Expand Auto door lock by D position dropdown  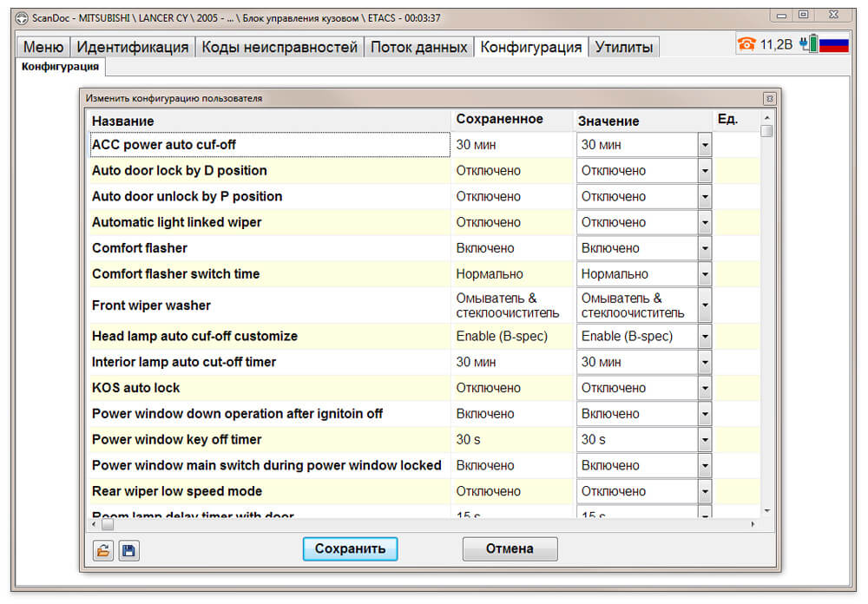click(705, 171)
